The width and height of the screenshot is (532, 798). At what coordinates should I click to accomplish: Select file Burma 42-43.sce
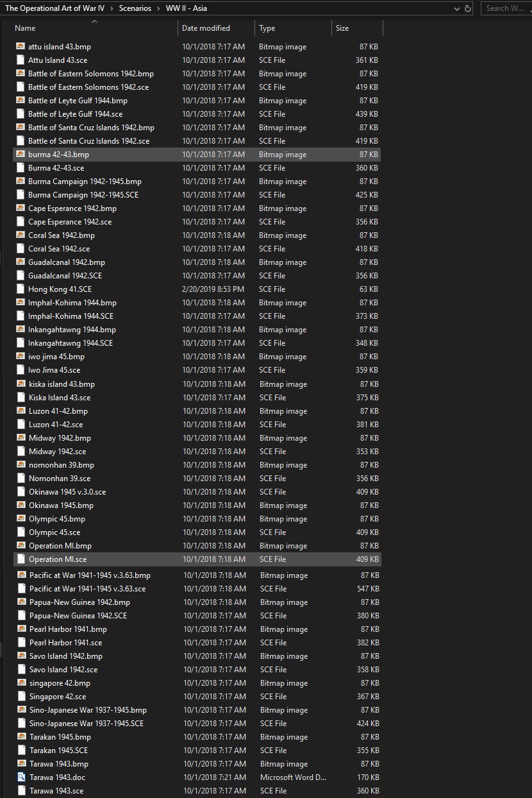click(56, 168)
